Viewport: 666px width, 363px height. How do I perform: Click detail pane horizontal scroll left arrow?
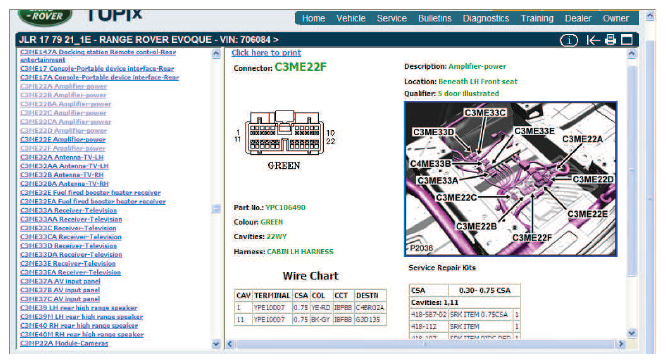pos(230,344)
